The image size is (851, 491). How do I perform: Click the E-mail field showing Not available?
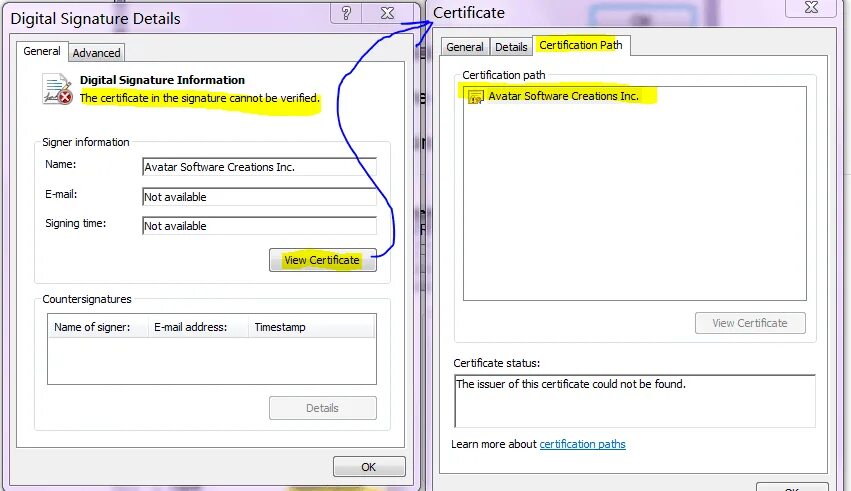pos(259,197)
